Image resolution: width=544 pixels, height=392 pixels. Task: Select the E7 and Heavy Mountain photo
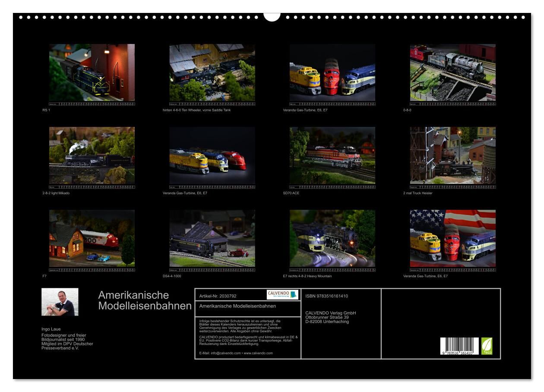(x=332, y=238)
